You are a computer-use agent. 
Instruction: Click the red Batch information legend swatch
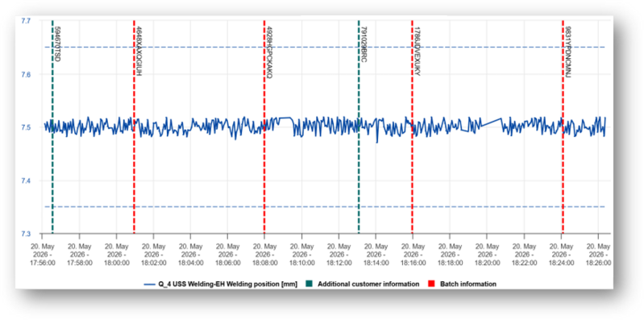(x=432, y=284)
